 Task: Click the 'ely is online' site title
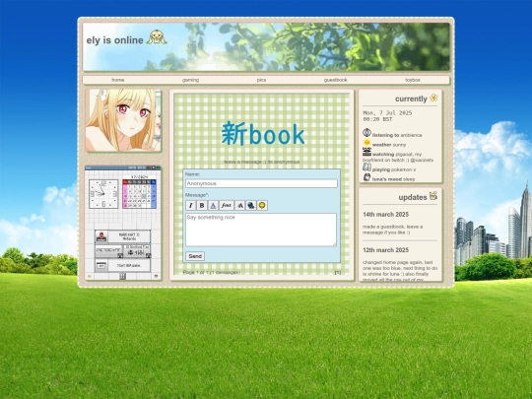tap(114, 40)
